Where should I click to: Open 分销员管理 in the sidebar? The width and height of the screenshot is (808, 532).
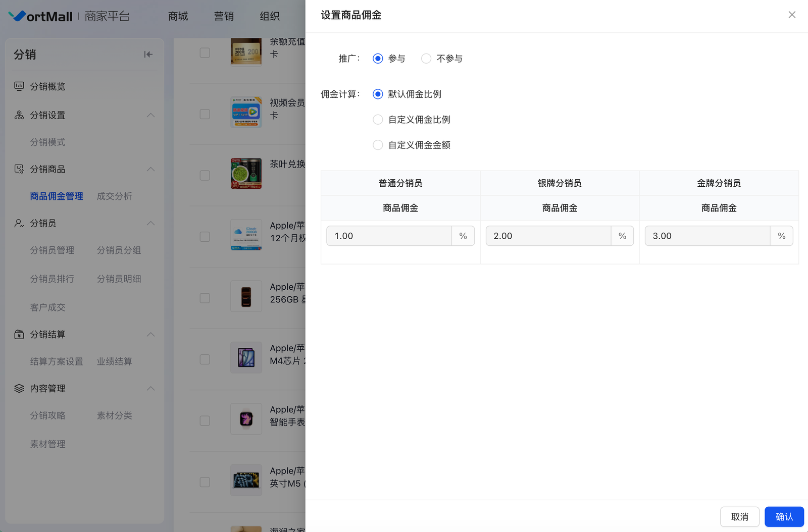point(52,250)
